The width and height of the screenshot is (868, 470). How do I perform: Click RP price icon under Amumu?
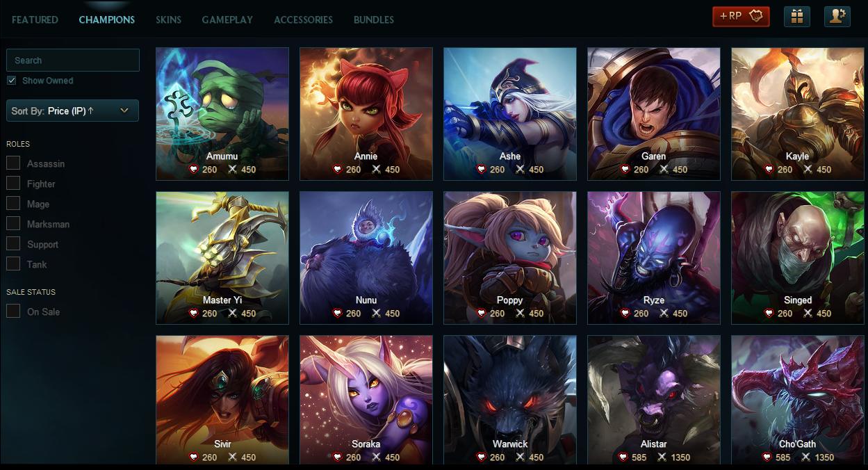(x=193, y=170)
